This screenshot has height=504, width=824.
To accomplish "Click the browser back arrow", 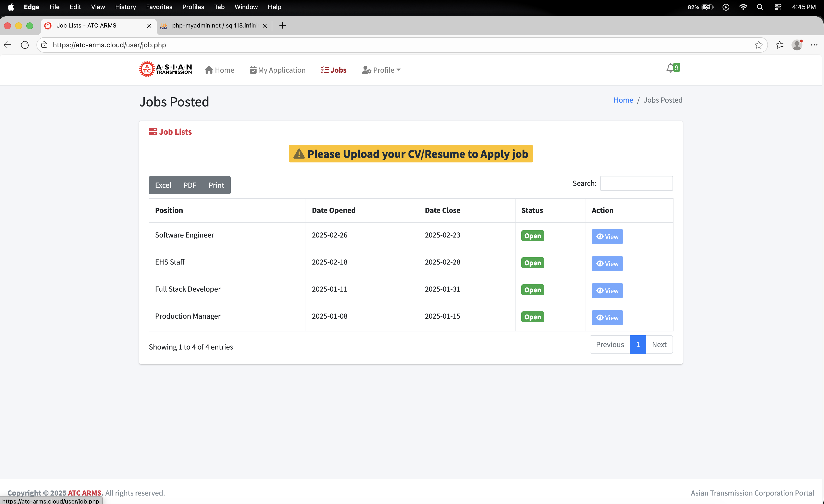I will click(8, 45).
